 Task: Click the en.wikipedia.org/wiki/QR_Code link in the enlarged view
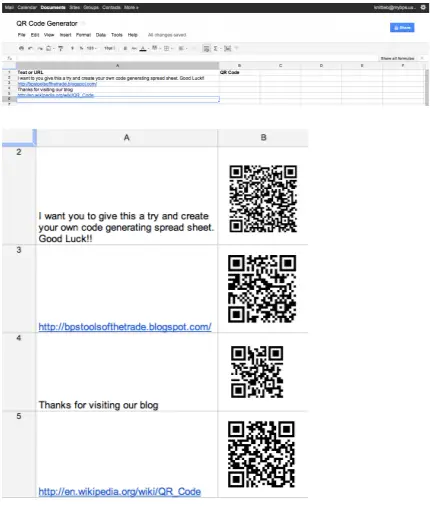coord(120,492)
